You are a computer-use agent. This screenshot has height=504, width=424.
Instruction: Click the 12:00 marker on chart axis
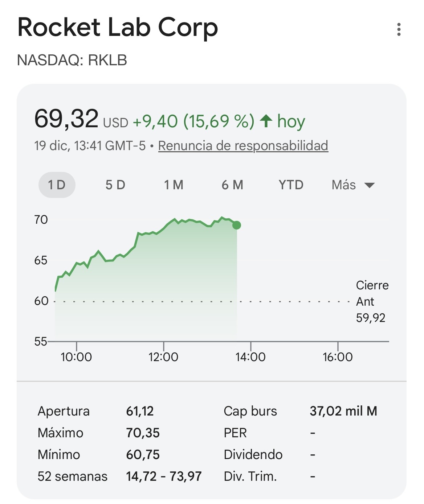[163, 357]
